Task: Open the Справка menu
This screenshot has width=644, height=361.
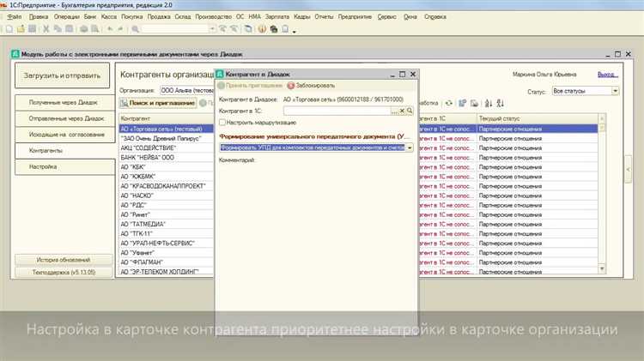Action: click(x=435, y=17)
